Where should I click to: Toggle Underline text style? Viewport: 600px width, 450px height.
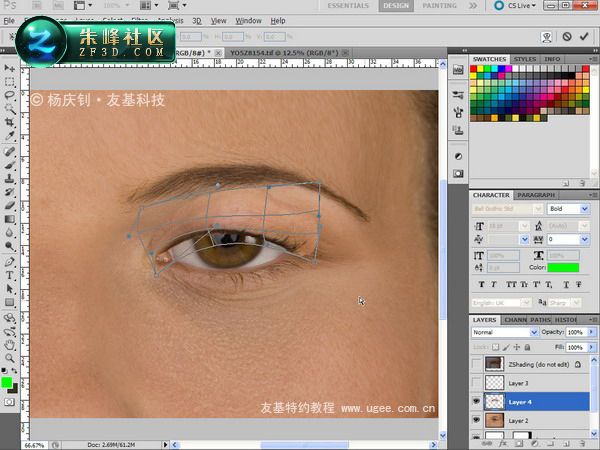click(566, 284)
